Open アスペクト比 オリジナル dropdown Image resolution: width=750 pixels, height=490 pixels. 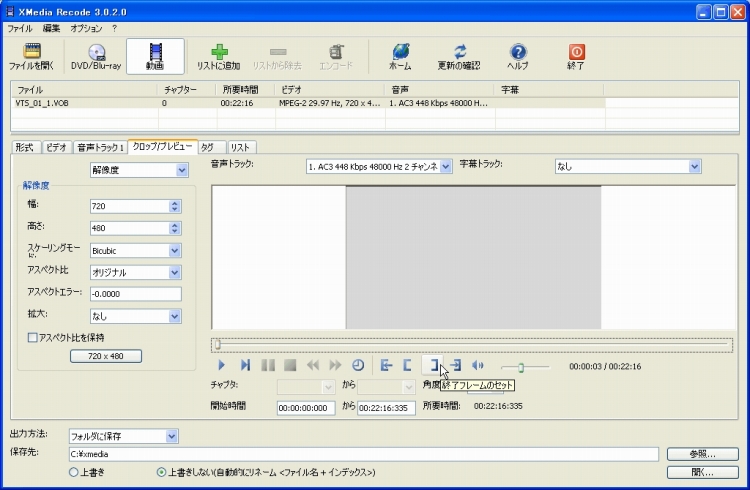(x=136, y=273)
